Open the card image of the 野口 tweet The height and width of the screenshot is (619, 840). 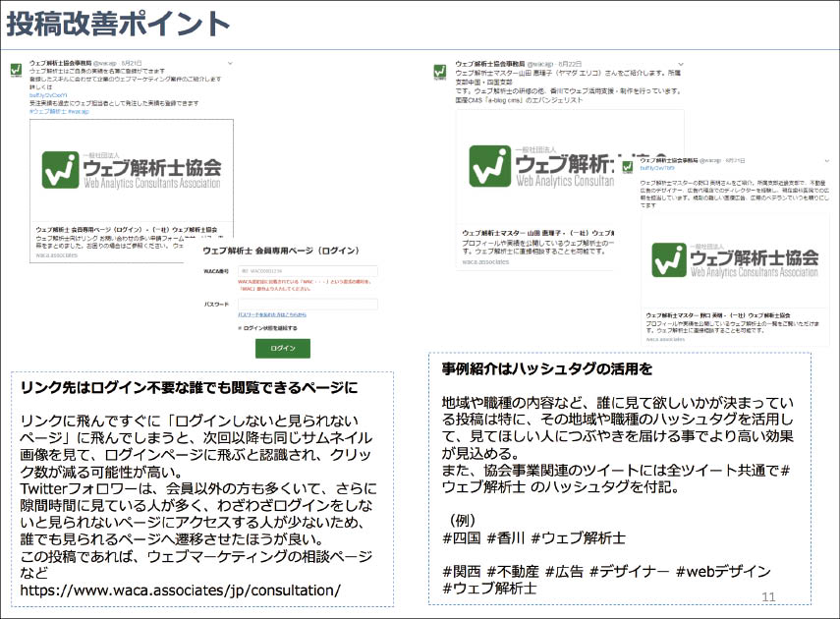pos(735,260)
